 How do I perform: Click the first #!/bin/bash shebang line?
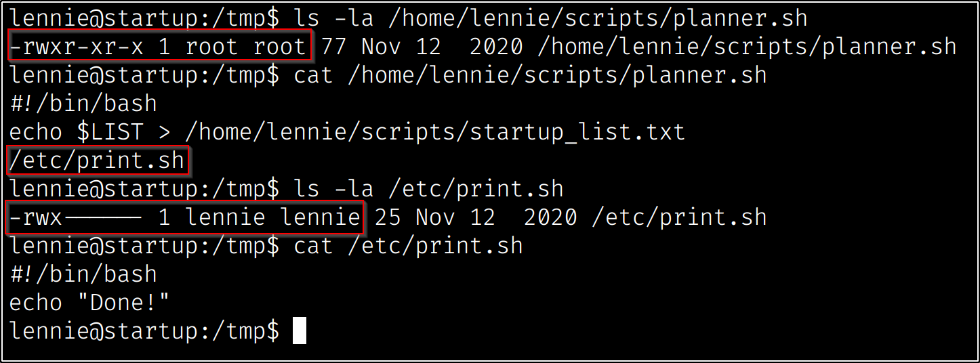83,104
